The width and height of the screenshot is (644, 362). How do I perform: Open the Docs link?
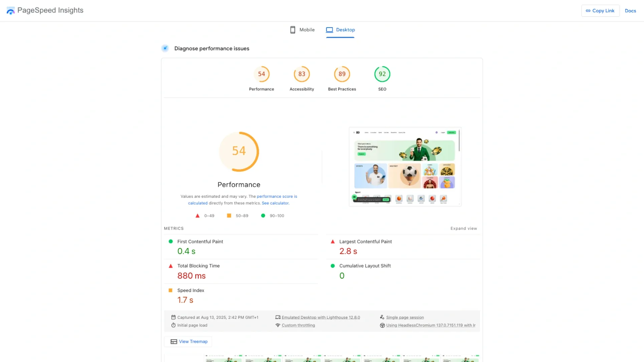tap(630, 11)
